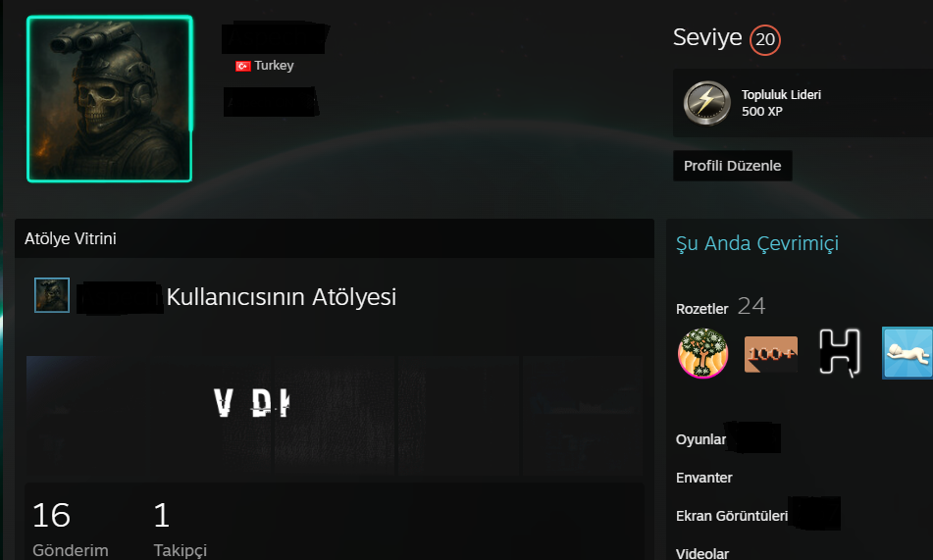The height and width of the screenshot is (560, 933).
Task: View the 16 Gönderim submissions count
Action: tap(71, 529)
